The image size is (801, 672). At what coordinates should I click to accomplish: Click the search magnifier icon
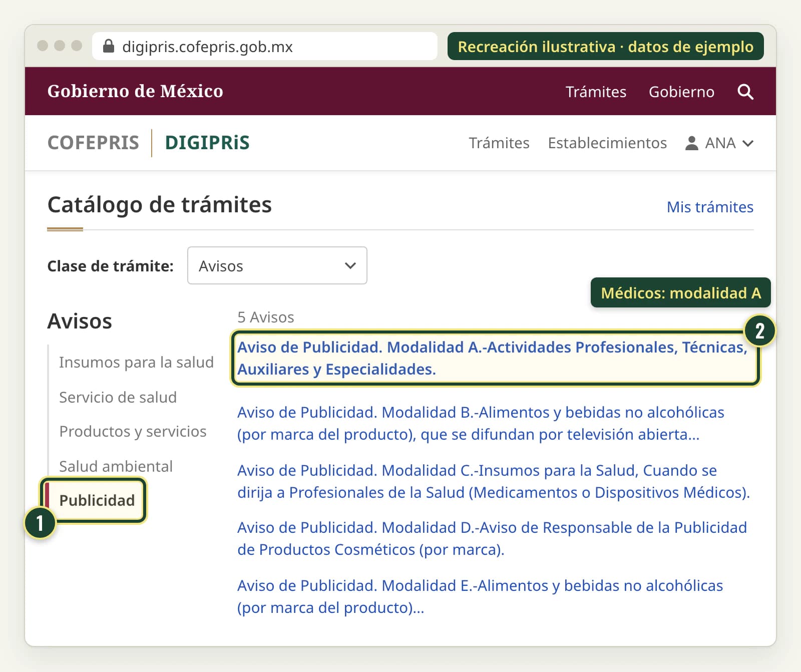pos(745,92)
